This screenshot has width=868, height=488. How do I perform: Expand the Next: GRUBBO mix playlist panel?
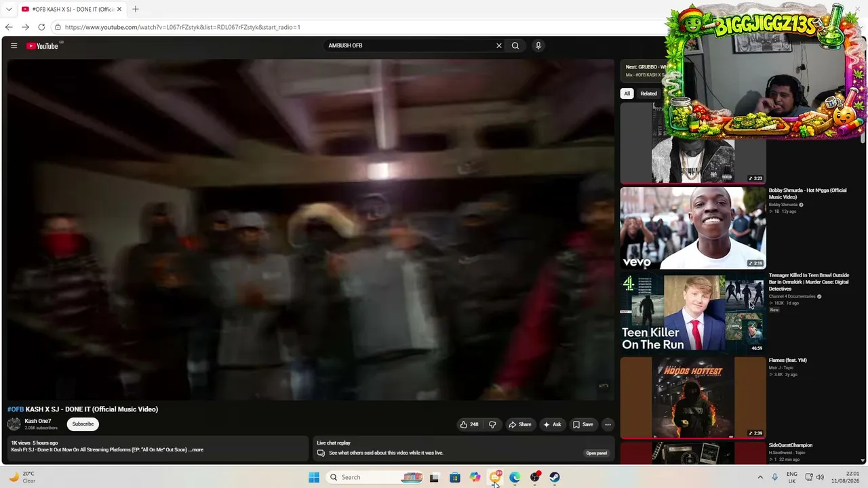tap(644, 70)
